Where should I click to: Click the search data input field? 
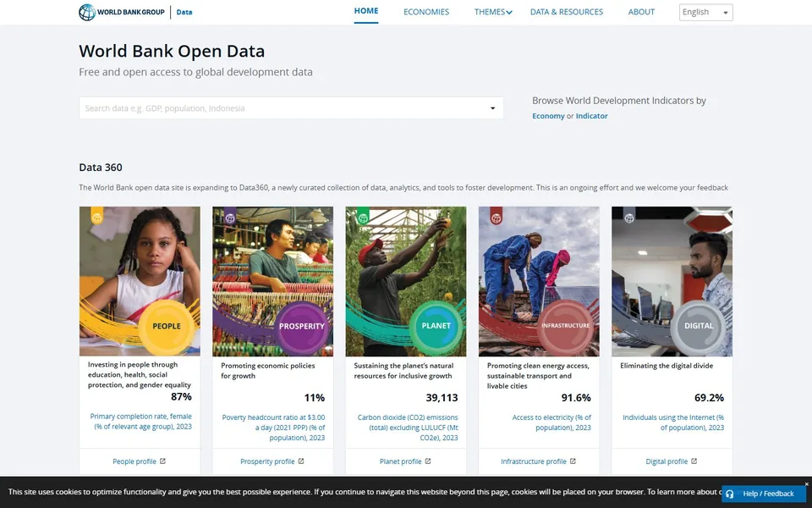pos(291,108)
